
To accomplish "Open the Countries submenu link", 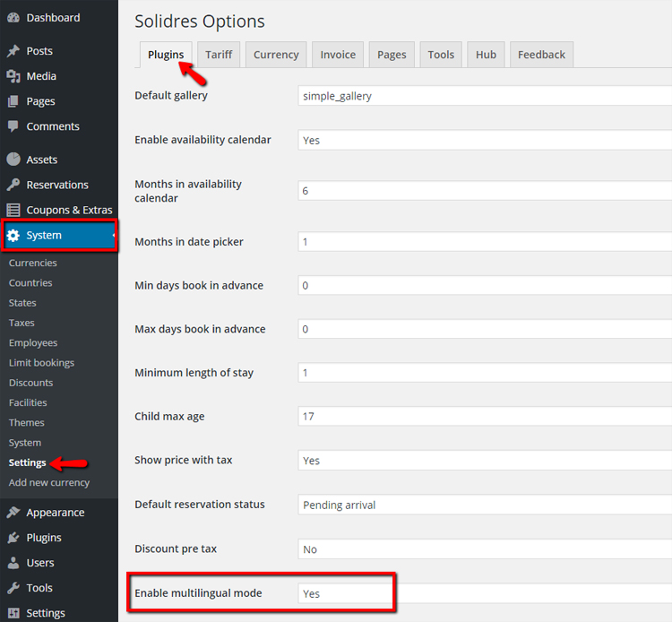I will pyautogui.click(x=30, y=283).
